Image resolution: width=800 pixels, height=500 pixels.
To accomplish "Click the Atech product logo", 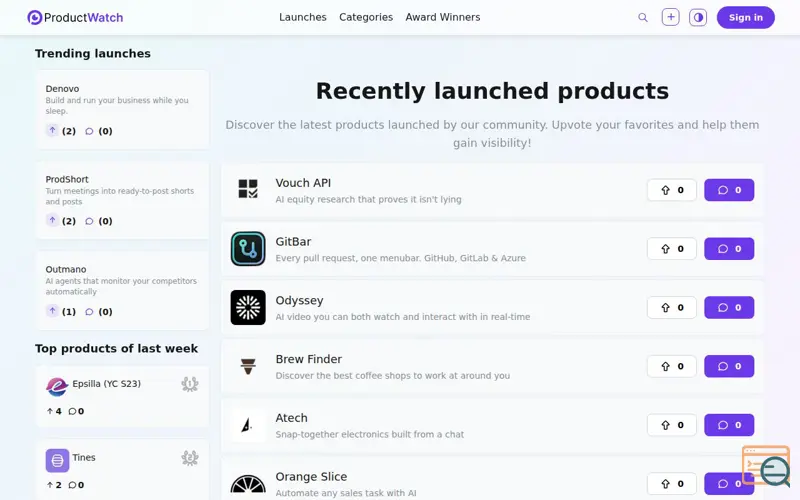I will click(248, 425).
